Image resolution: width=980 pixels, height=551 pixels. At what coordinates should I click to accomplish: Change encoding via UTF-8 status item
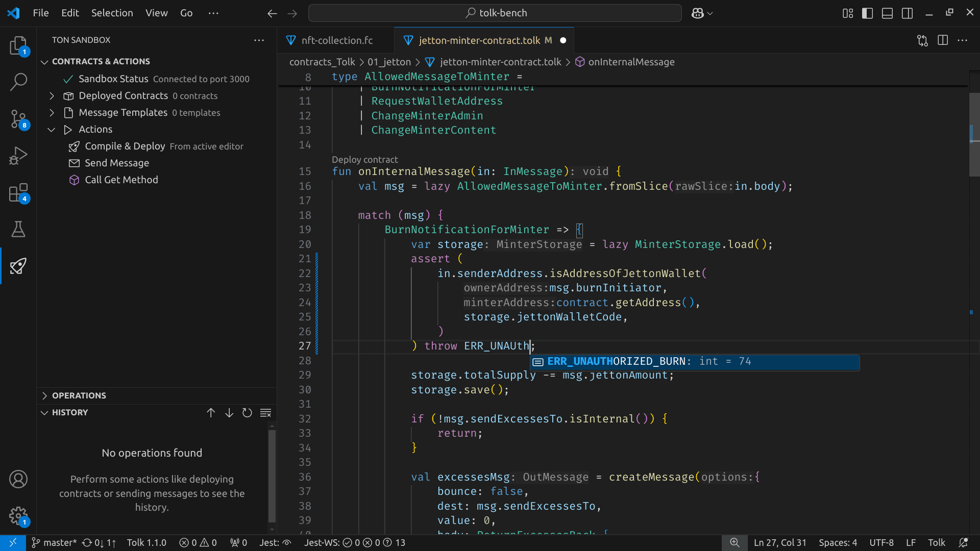(881, 543)
